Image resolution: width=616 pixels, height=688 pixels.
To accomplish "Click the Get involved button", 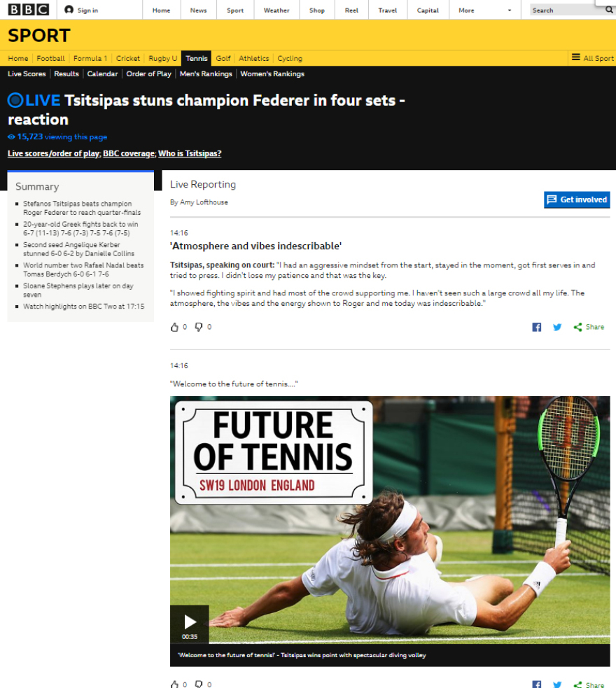I will [577, 199].
